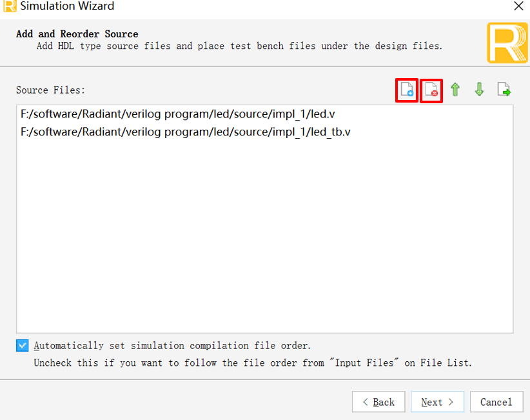Move selected file up with green arrow

click(x=455, y=90)
